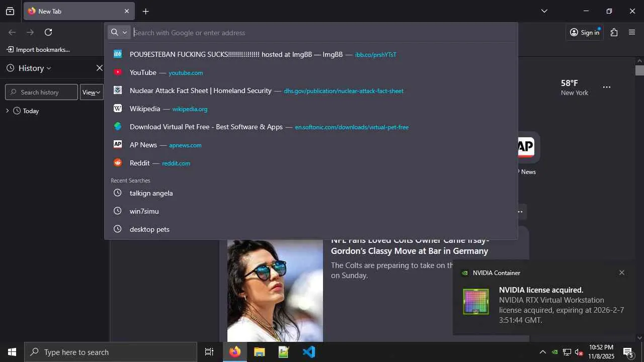
Task: Focus the Search with Google address field
Action: (324, 33)
